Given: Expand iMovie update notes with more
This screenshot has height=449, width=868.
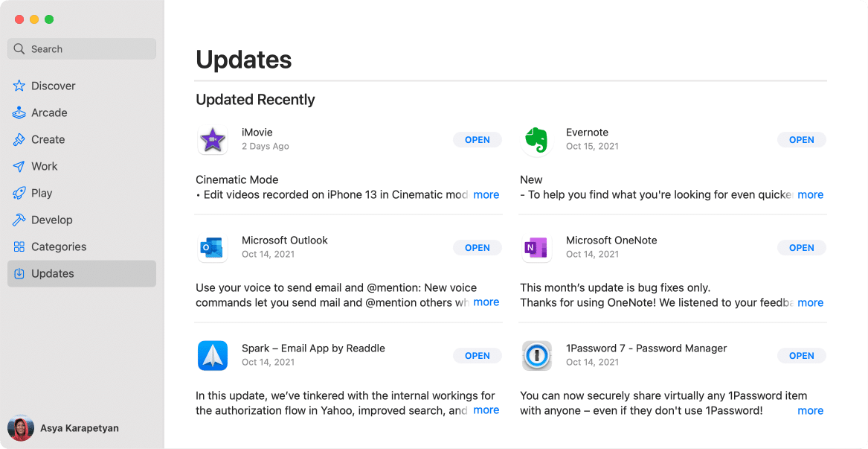Looking at the screenshot, I should tap(486, 194).
